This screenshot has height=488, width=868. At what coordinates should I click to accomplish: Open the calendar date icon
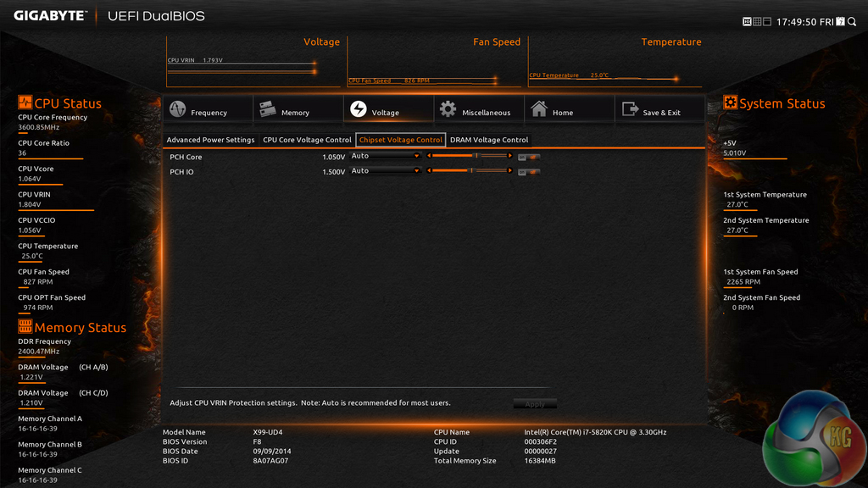(840, 21)
